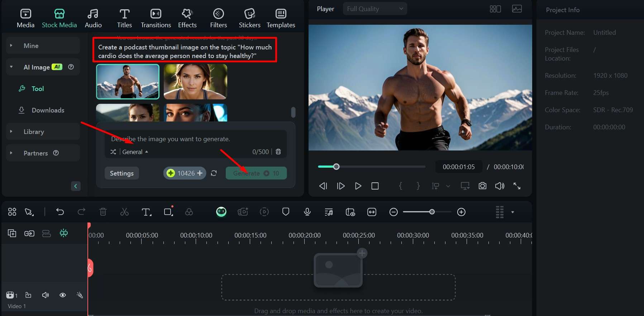Open the player scopes image icon
644x316 pixels.
tap(517, 9)
